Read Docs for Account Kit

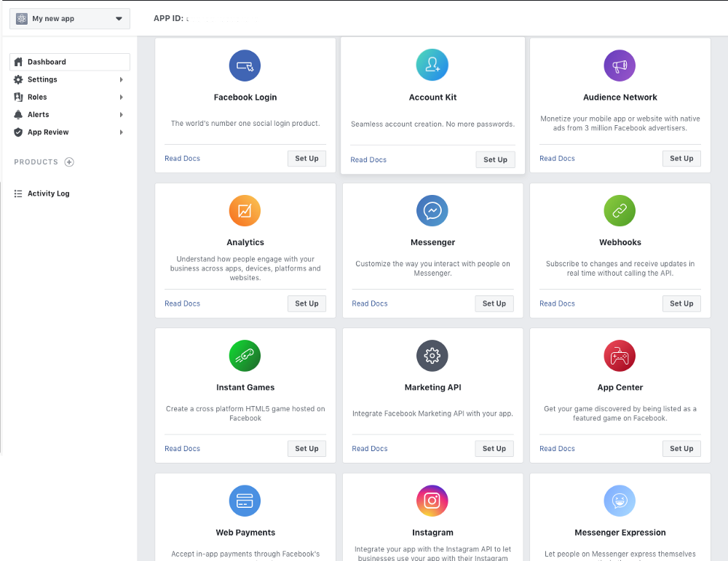[368, 159]
